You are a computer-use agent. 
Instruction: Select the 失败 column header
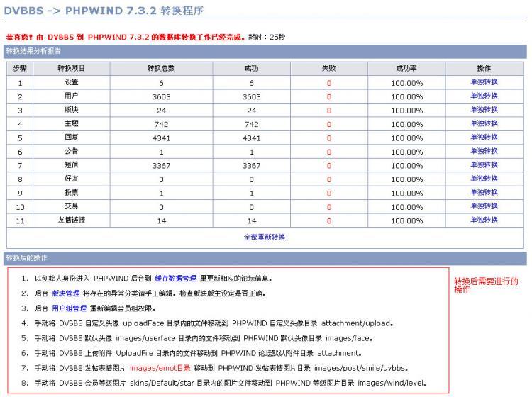328,69
